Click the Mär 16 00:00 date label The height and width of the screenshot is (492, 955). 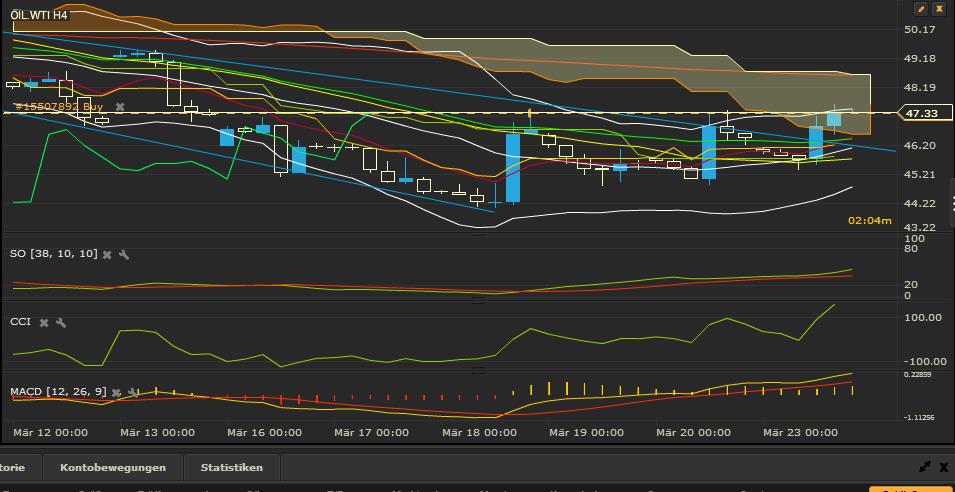[x=264, y=433]
